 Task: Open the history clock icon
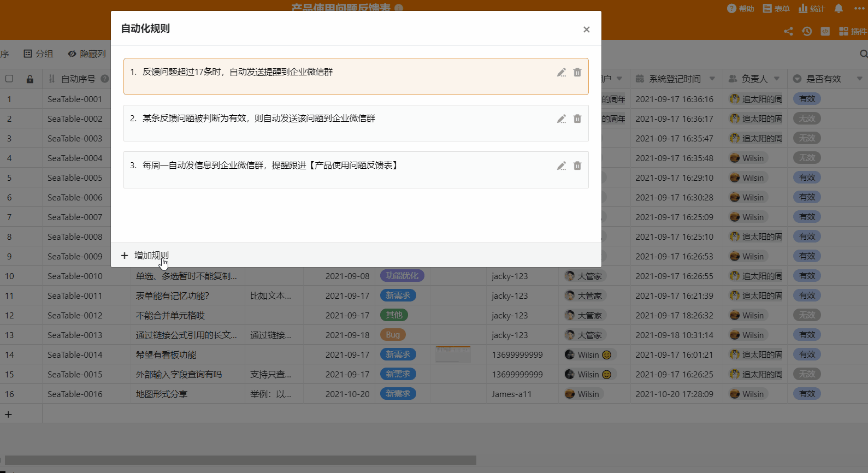[x=807, y=31]
